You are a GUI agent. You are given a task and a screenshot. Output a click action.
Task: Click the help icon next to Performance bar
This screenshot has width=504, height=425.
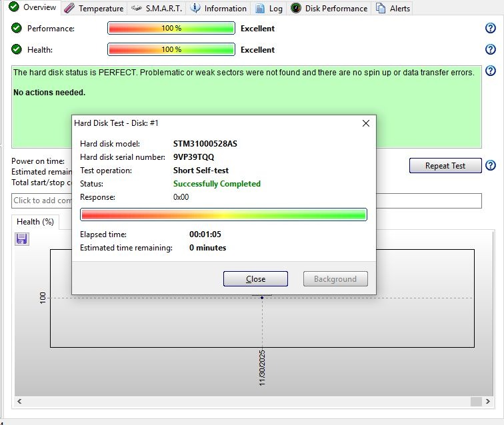click(491, 28)
